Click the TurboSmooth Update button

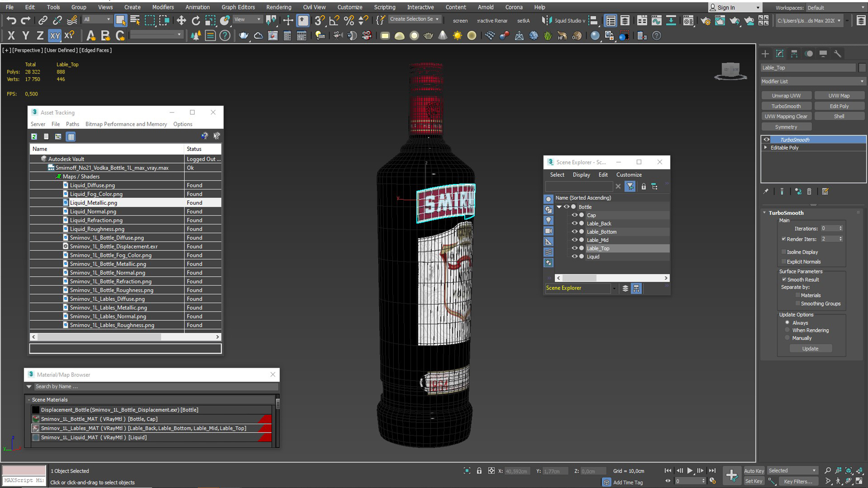810,349
